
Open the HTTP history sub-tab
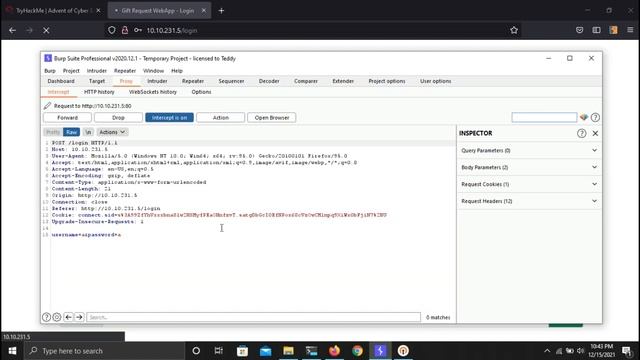(99, 92)
